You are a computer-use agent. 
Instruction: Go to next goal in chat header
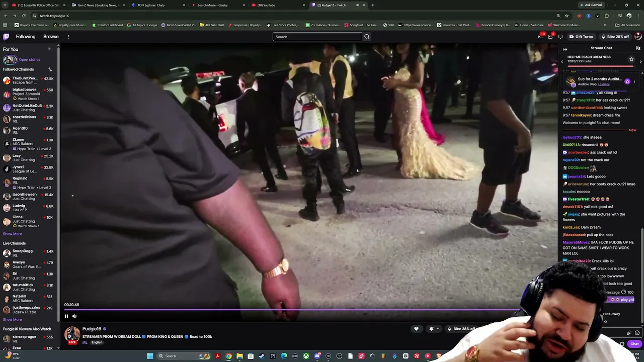[x=640, y=61]
